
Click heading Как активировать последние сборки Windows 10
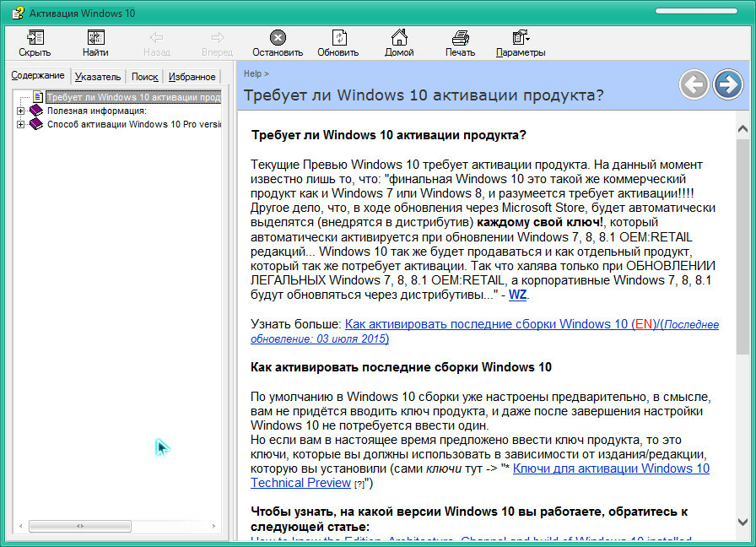point(401,367)
